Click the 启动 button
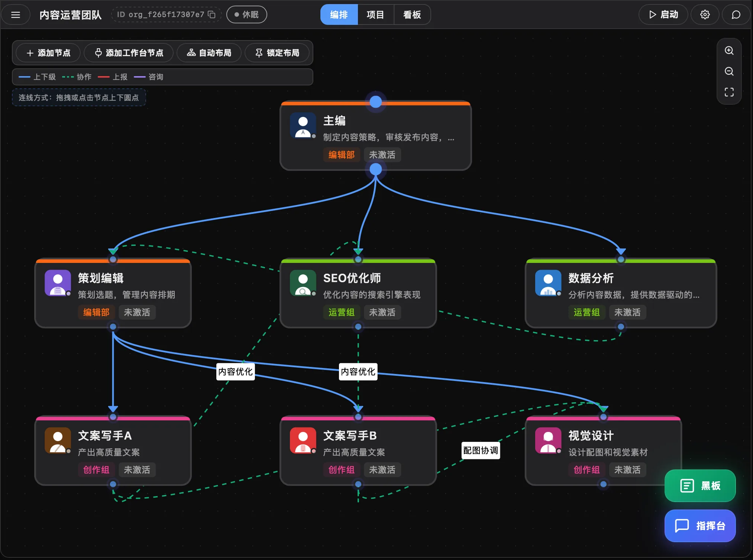 point(663,14)
